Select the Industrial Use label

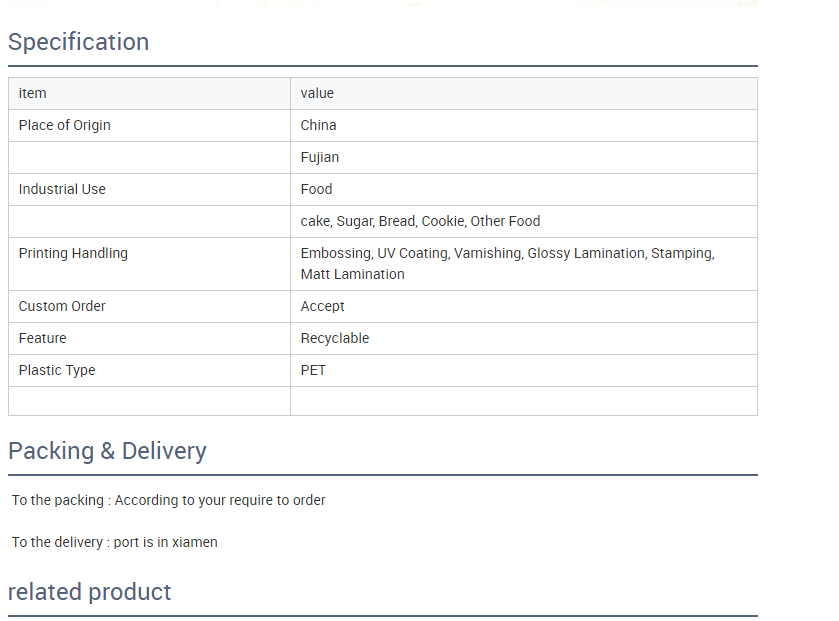point(62,189)
